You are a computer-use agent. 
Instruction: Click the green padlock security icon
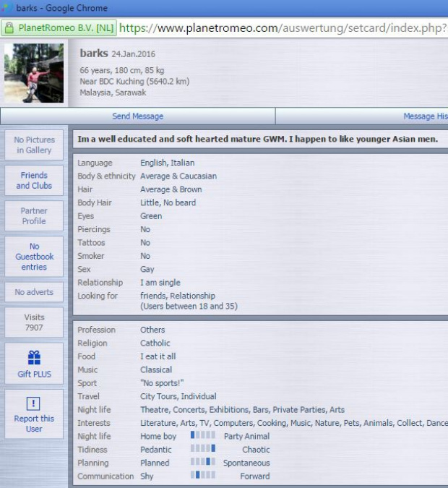[x=9, y=28]
